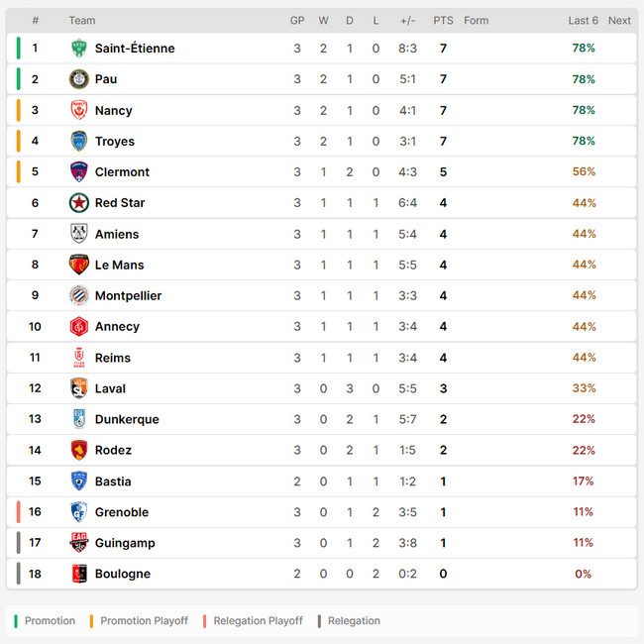
Task: Click the Relegation Playoff legend label
Action: pyautogui.click(x=259, y=621)
